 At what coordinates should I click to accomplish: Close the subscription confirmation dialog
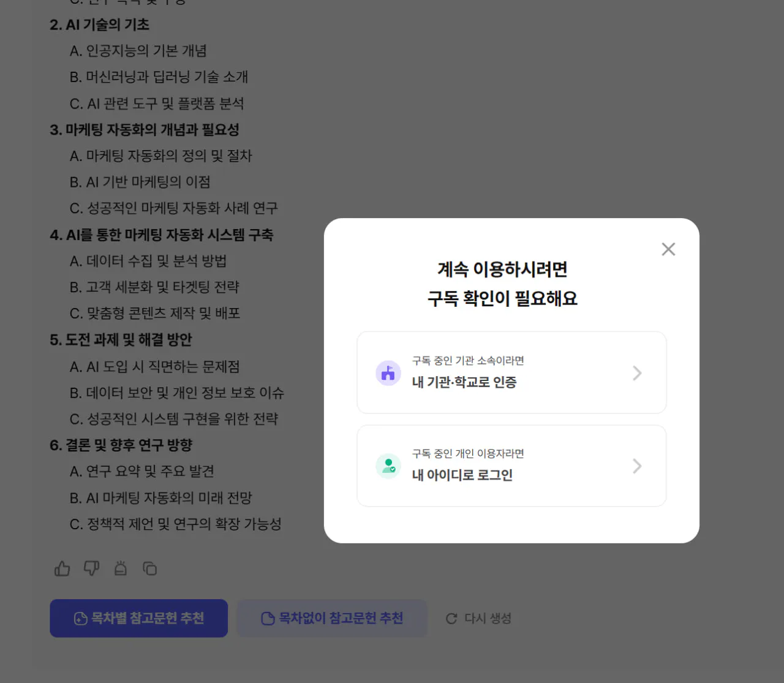668,249
